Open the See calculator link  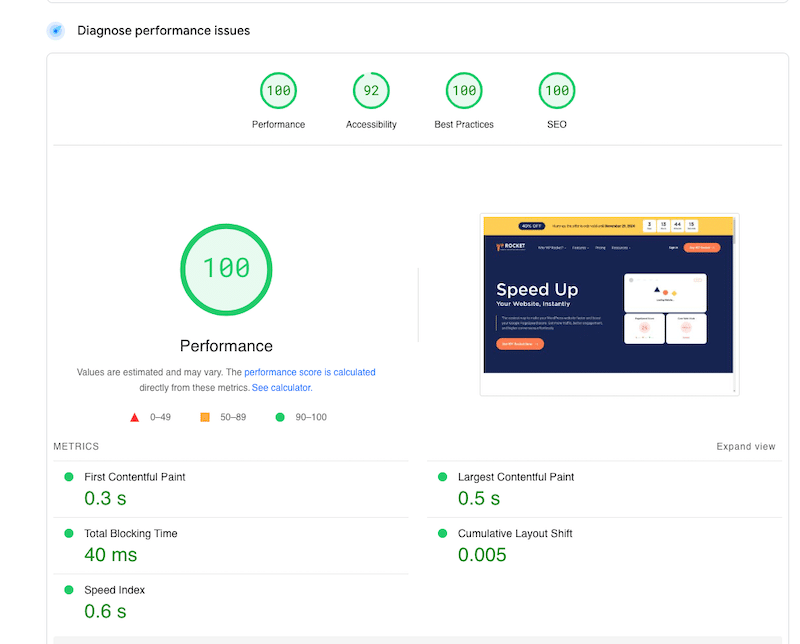coord(281,388)
